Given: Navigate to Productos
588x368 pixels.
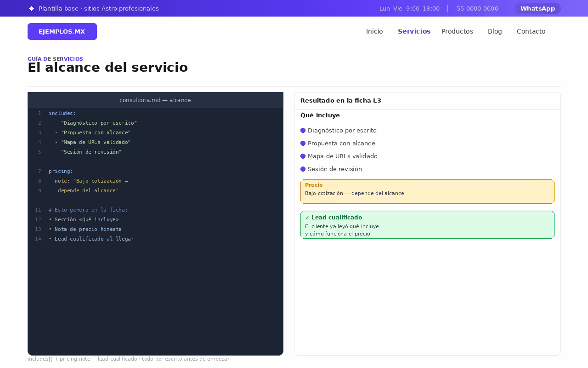Looking at the screenshot, I should click(x=457, y=31).
